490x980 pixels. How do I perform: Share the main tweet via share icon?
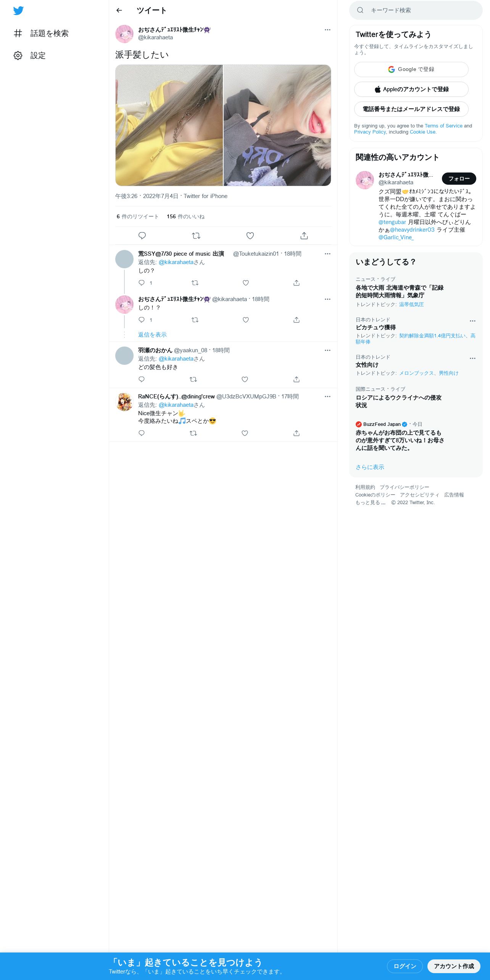[304, 235]
